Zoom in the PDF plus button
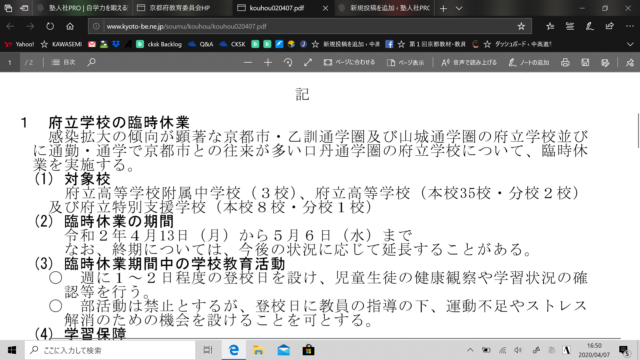The image size is (640, 360). [x=268, y=62]
